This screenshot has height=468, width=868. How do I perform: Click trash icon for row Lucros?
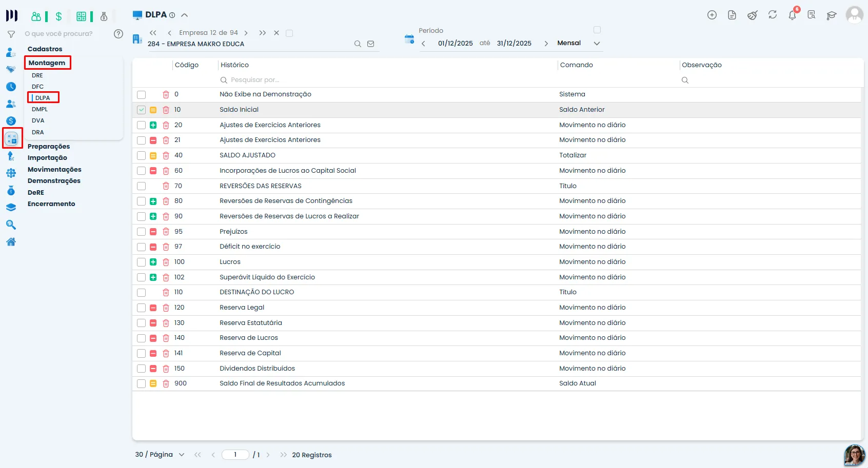(166, 262)
